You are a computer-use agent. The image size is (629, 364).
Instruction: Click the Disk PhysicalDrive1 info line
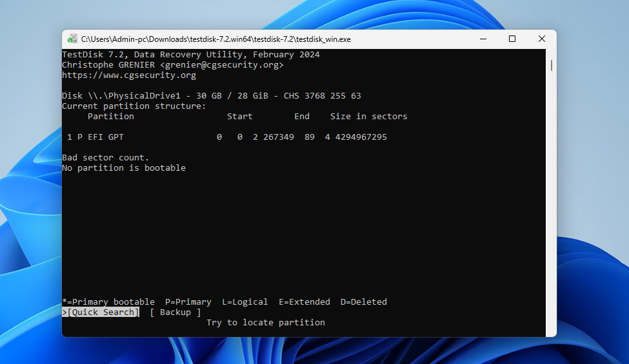[211, 96]
